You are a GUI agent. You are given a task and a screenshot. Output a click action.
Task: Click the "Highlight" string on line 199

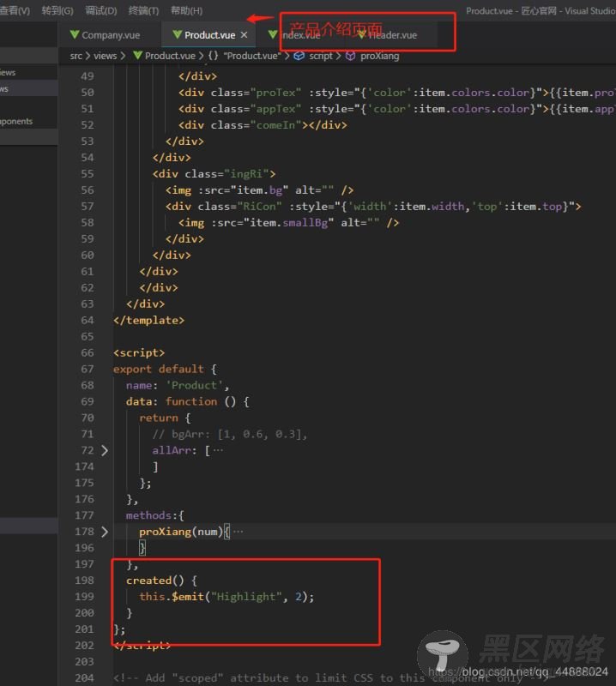click(247, 597)
